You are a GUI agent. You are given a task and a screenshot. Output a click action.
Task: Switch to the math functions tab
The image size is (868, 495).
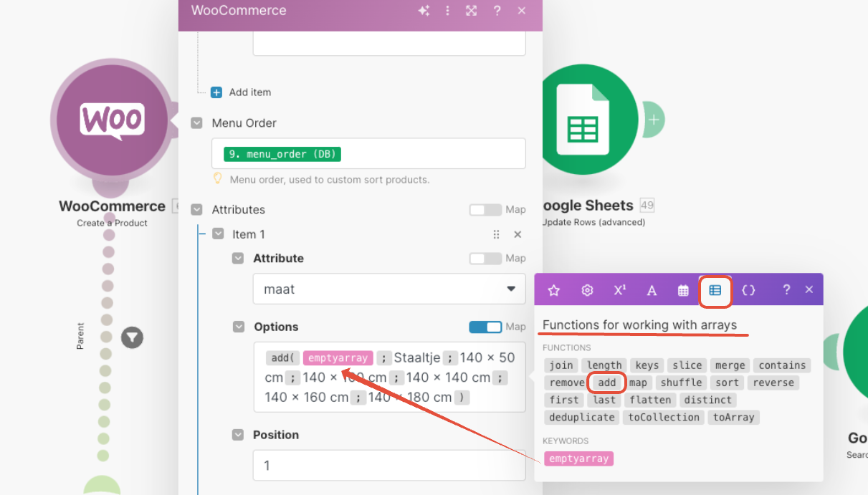pos(620,290)
